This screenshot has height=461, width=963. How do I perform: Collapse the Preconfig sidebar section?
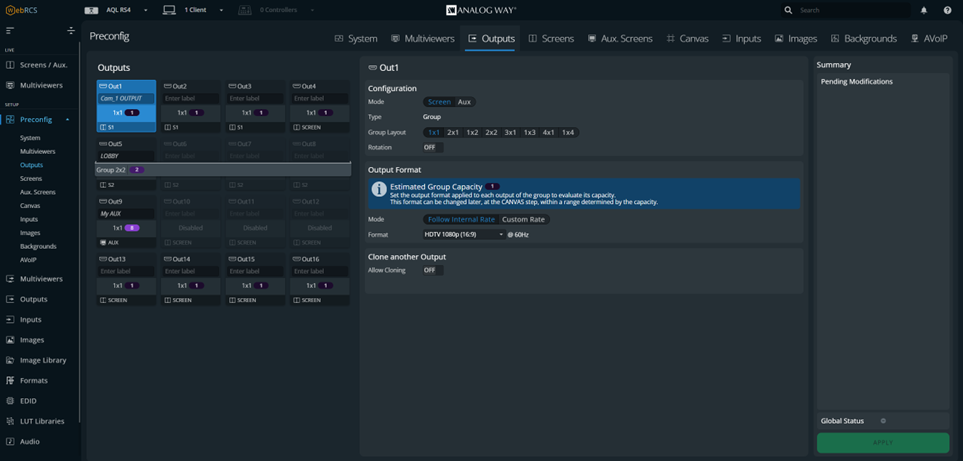[x=68, y=120]
